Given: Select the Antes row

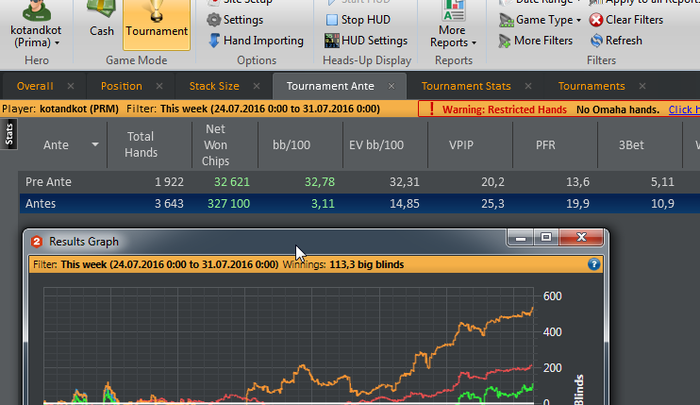Looking at the screenshot, I should point(359,204).
